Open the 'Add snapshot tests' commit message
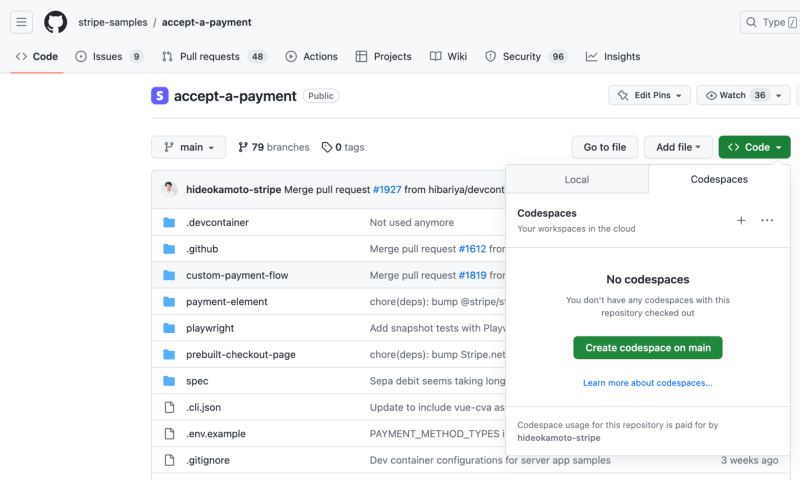 (437, 329)
